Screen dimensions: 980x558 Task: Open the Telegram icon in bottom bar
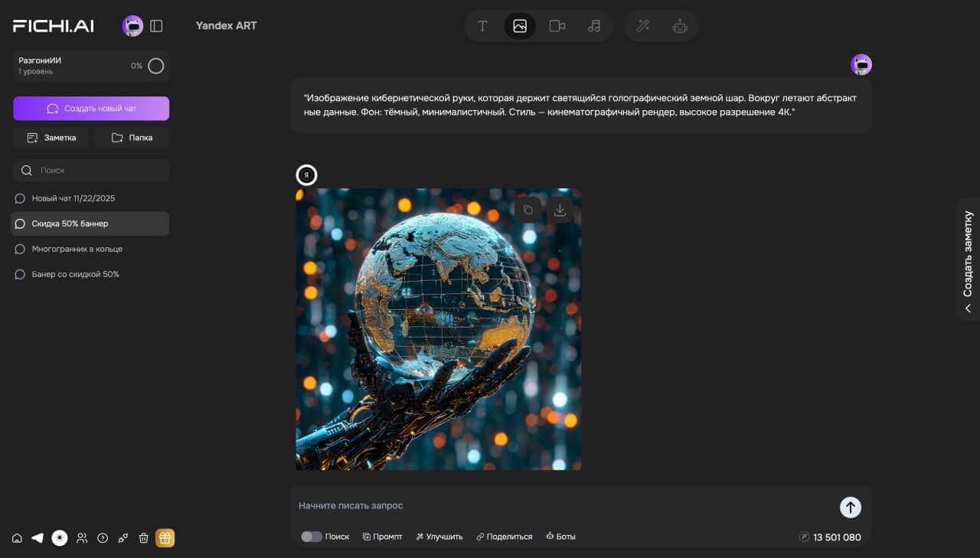pyautogui.click(x=38, y=538)
